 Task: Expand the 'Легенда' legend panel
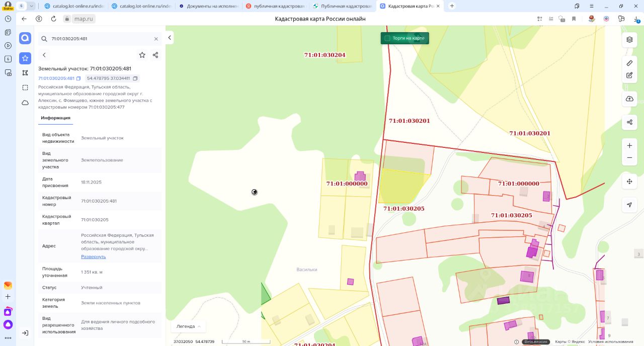click(x=189, y=326)
